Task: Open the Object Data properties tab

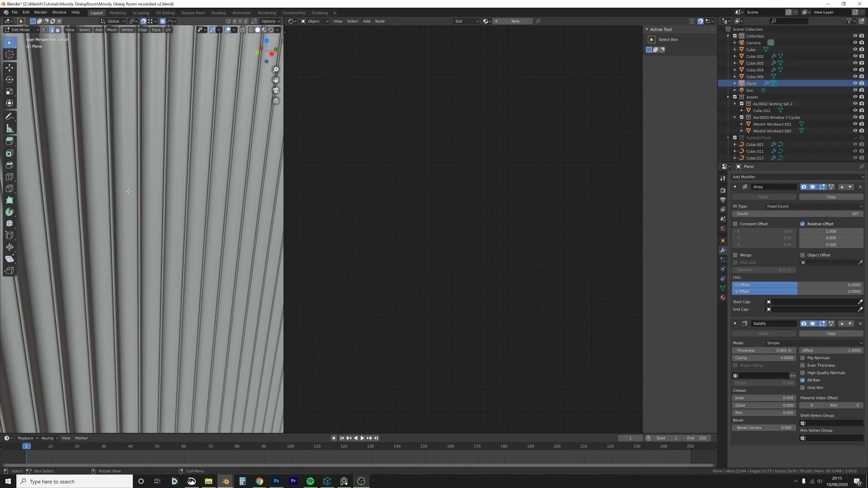Action: coord(723,288)
